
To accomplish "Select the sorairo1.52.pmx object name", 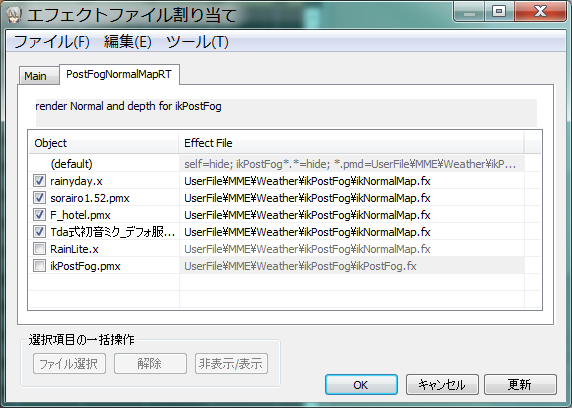I will (90, 198).
